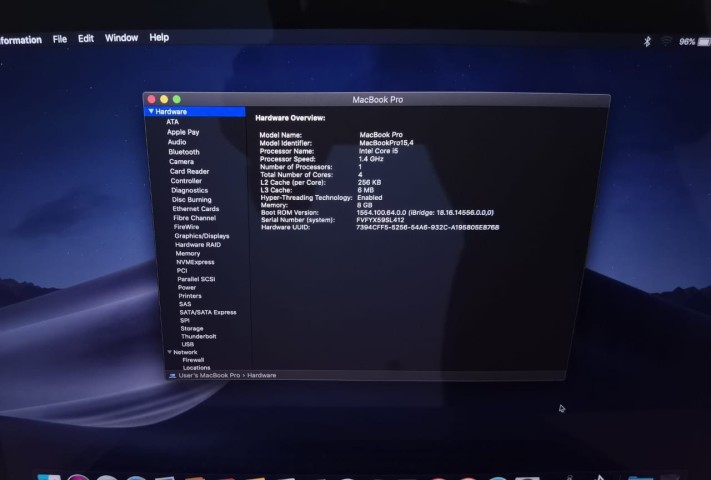Click the MacBook Pro window title
Image resolution: width=711 pixels, height=480 pixels.
[377, 100]
